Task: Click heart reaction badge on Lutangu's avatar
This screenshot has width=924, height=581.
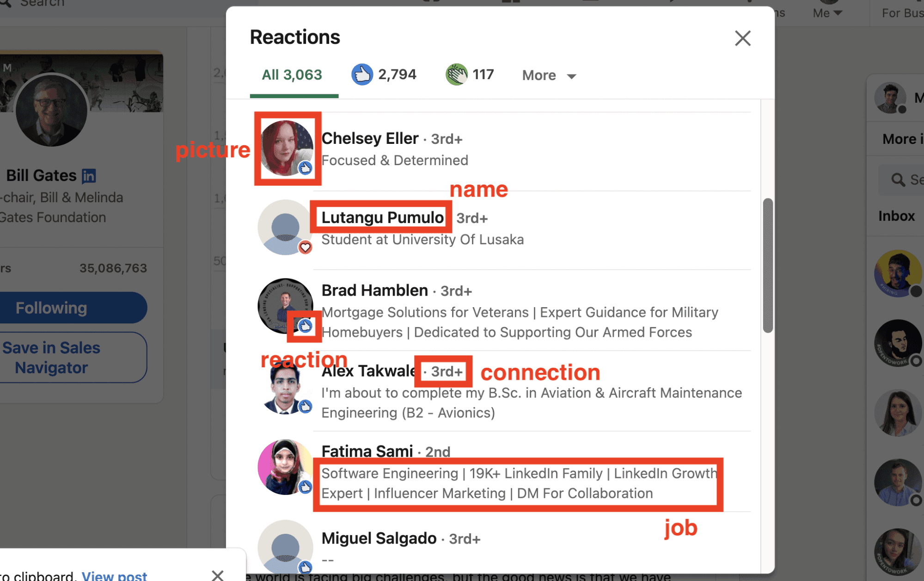Action: click(x=305, y=247)
